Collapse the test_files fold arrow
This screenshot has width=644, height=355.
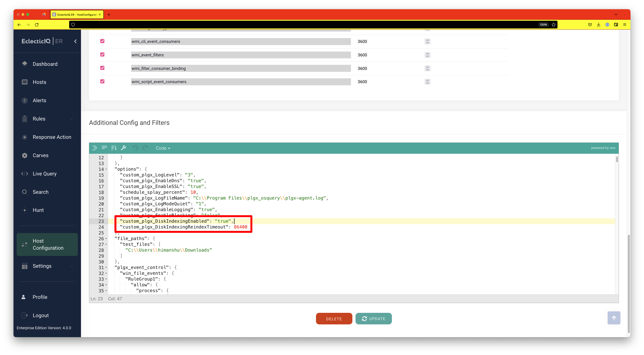pos(106,245)
